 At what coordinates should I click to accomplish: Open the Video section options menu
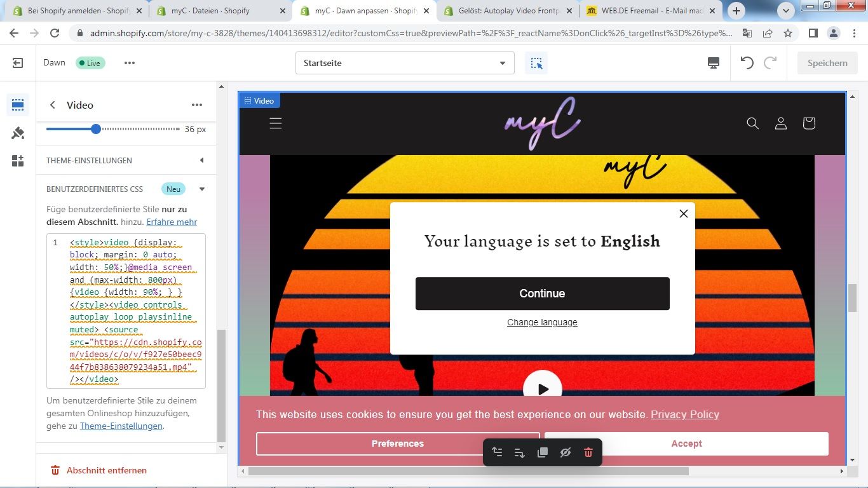[197, 105]
